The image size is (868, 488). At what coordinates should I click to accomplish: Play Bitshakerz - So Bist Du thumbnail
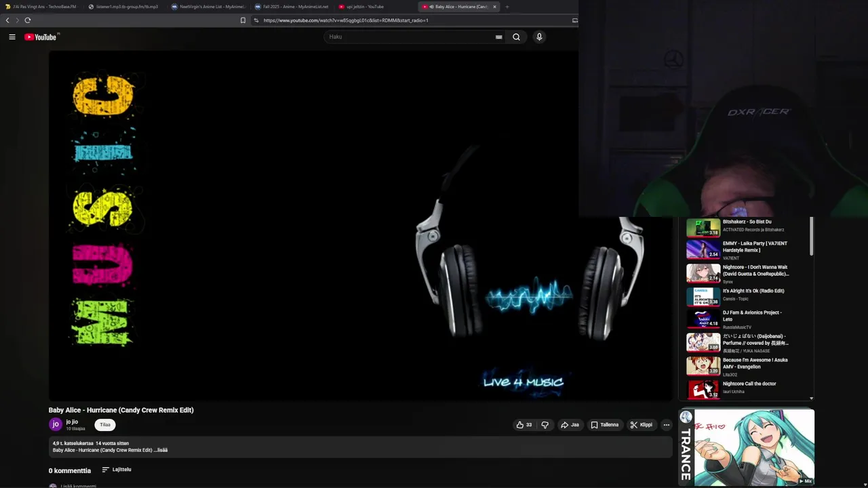tap(703, 228)
